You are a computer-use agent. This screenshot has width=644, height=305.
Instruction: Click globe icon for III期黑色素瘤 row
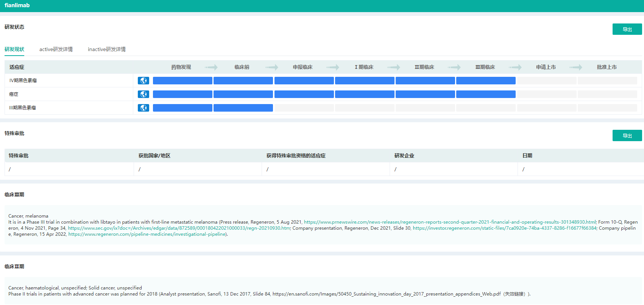pos(143,108)
